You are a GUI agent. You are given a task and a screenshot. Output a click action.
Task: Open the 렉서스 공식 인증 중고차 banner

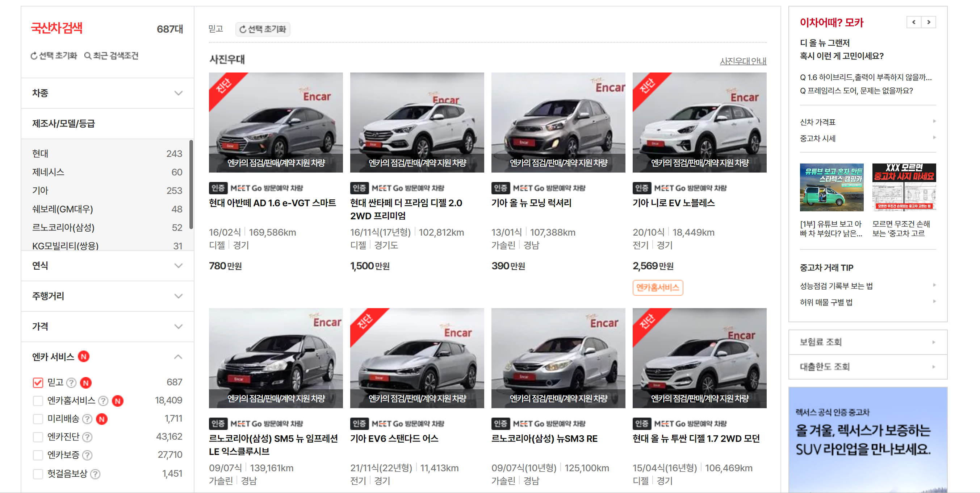[x=868, y=440]
